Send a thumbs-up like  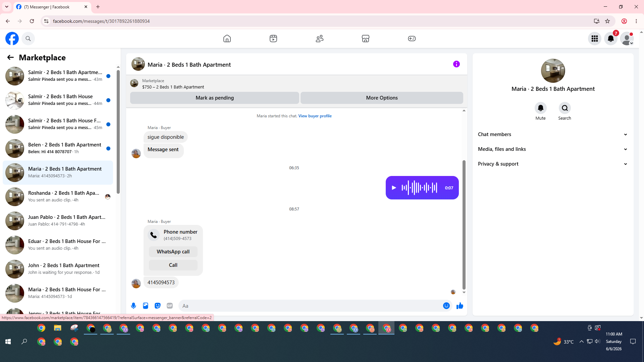click(x=460, y=306)
